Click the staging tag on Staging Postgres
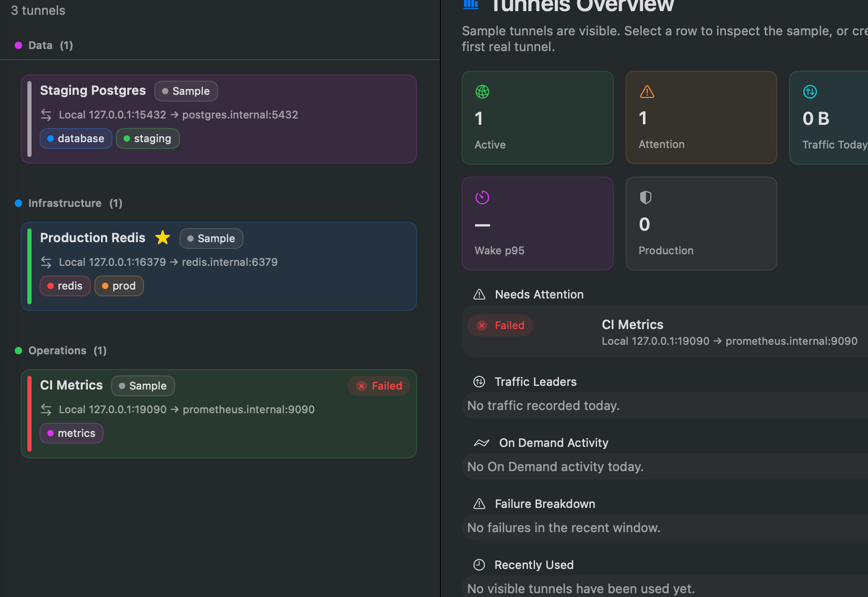The image size is (868, 597). (x=148, y=138)
